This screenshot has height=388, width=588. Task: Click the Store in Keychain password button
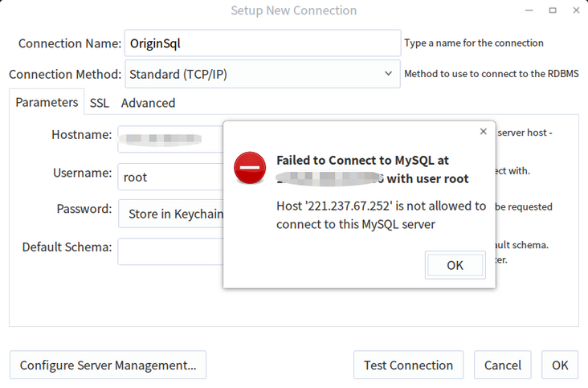[173, 214]
